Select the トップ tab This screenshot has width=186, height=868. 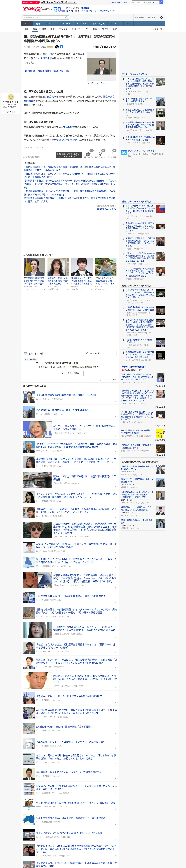27,24
